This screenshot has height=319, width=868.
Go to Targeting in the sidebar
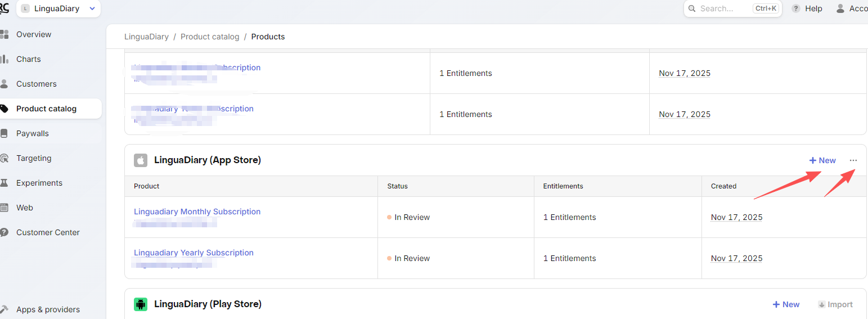tap(34, 158)
